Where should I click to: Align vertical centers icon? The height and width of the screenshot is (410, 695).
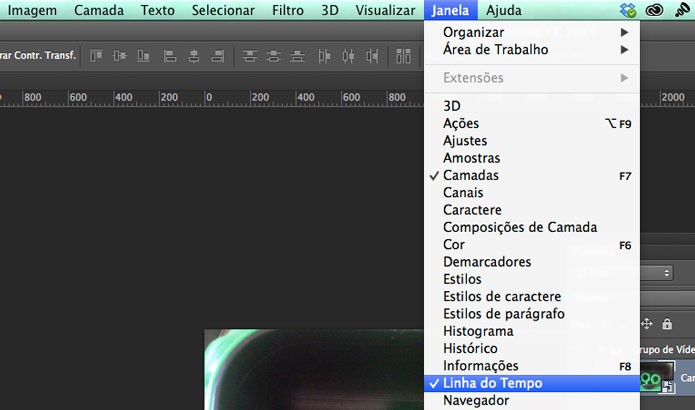click(x=120, y=56)
